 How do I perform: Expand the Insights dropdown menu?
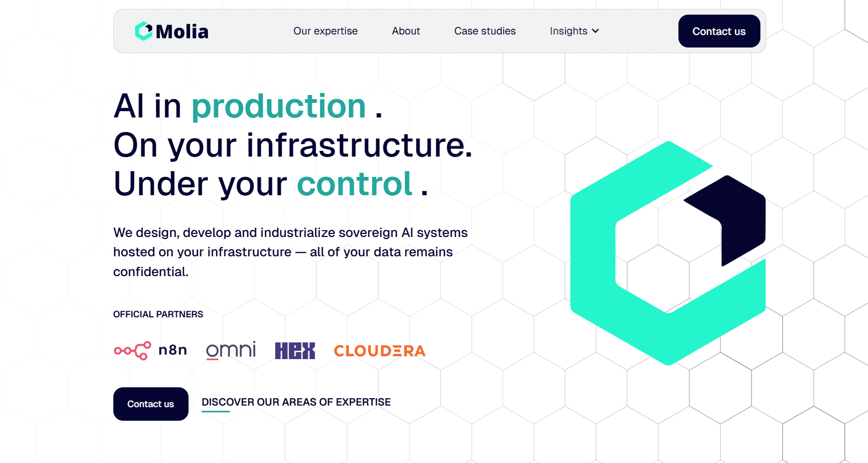[x=574, y=31]
